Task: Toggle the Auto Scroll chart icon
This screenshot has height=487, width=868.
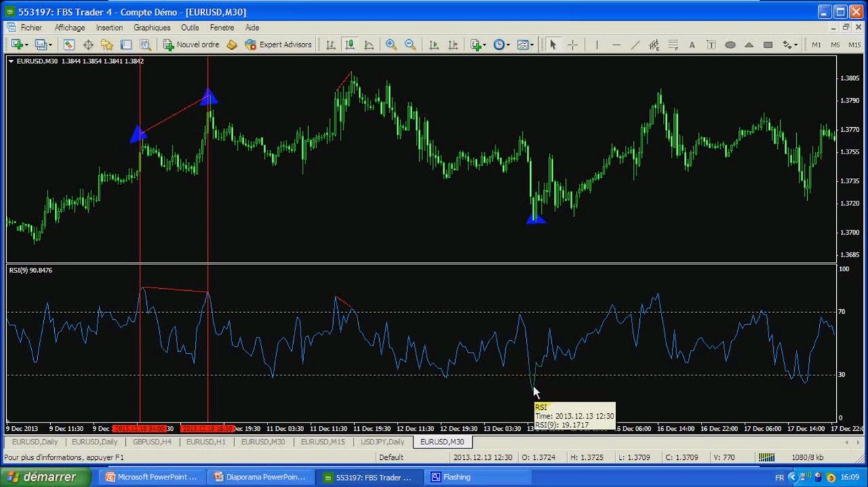Action: pos(434,45)
